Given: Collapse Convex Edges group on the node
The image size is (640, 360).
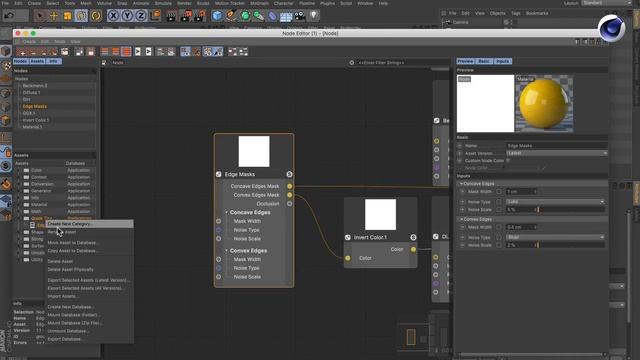Looking at the screenshot, I should click(x=227, y=251).
